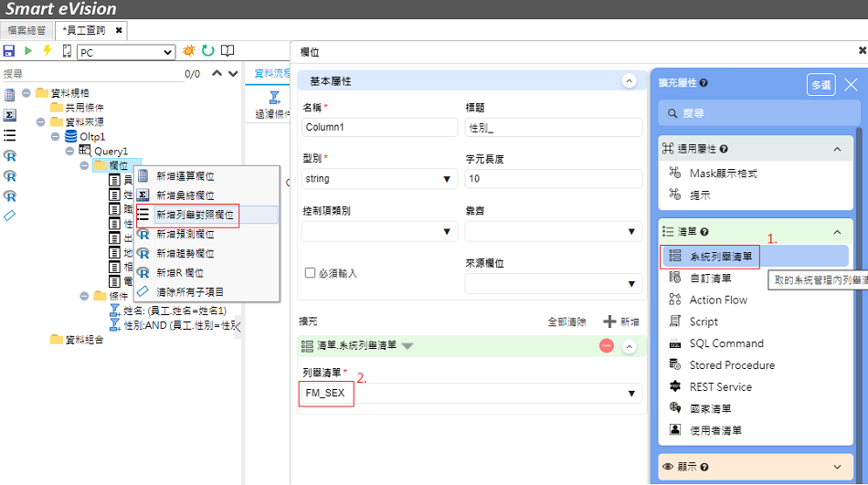This screenshot has width=868, height=485.
Task: Collapse the 清單 group
Action: point(837,232)
